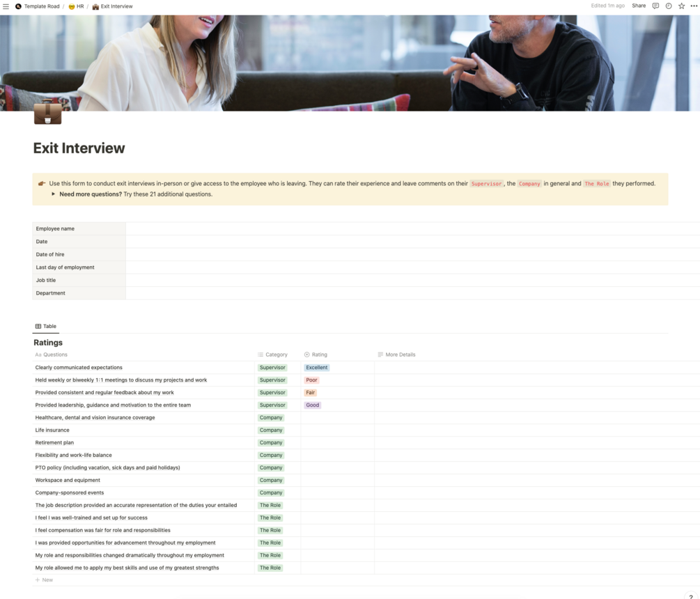
Task: Open 'Company-sponsored events' row
Action: [x=69, y=492]
